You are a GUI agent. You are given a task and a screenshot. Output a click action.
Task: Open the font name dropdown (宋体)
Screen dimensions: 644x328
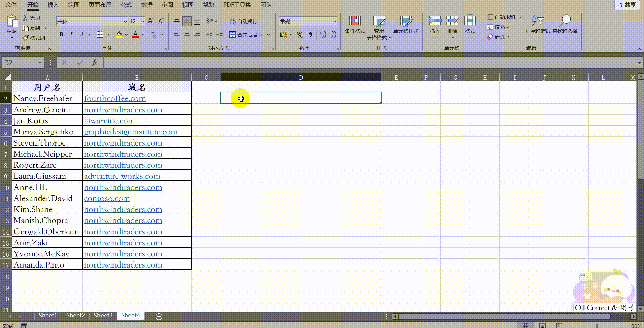[x=125, y=22]
